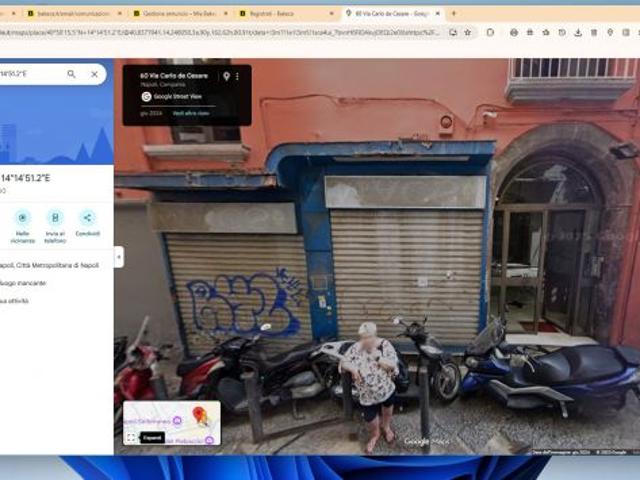
Task: Close the '60 Via Carlo de Cesare' tab
Action: point(437,14)
